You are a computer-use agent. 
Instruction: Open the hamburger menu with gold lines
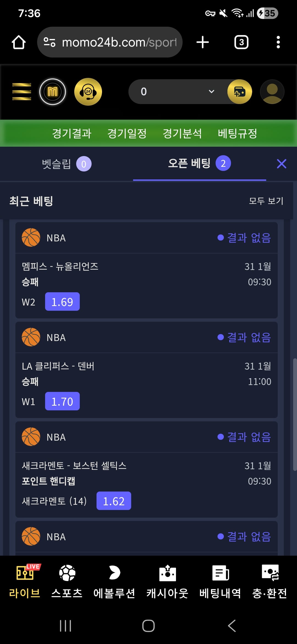coord(22,92)
